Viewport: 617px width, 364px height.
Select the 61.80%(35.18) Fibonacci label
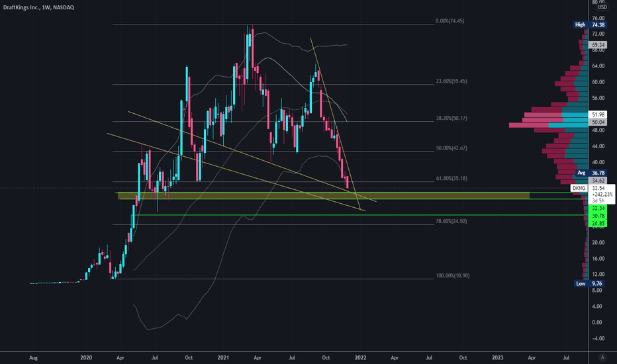pos(451,178)
